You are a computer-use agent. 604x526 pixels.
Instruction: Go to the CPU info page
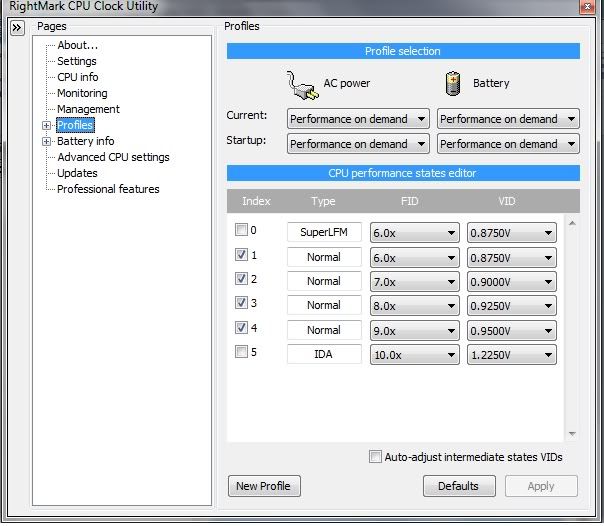pos(77,77)
